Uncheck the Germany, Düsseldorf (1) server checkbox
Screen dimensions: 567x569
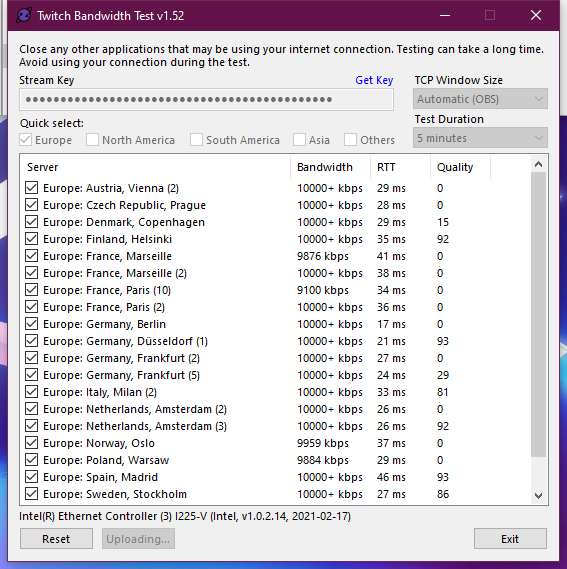coord(32,341)
